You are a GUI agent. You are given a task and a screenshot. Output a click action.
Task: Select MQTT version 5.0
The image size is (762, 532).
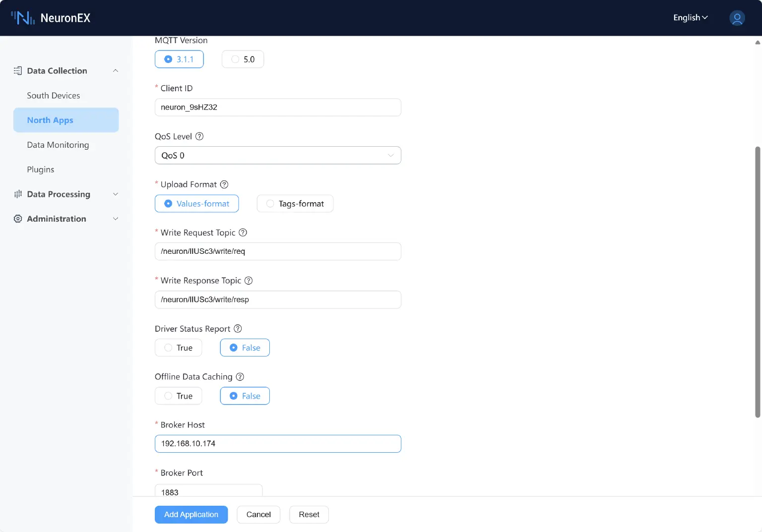click(243, 59)
